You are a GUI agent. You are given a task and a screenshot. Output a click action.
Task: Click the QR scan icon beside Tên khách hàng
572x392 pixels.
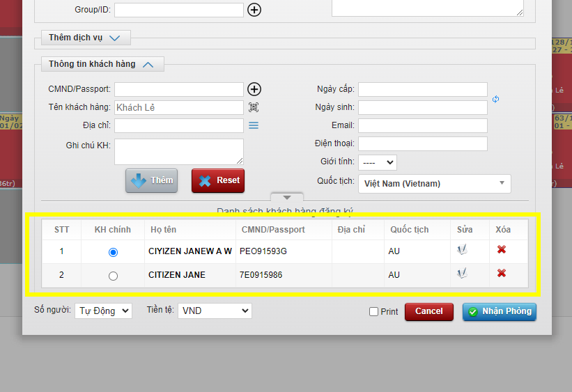point(254,107)
